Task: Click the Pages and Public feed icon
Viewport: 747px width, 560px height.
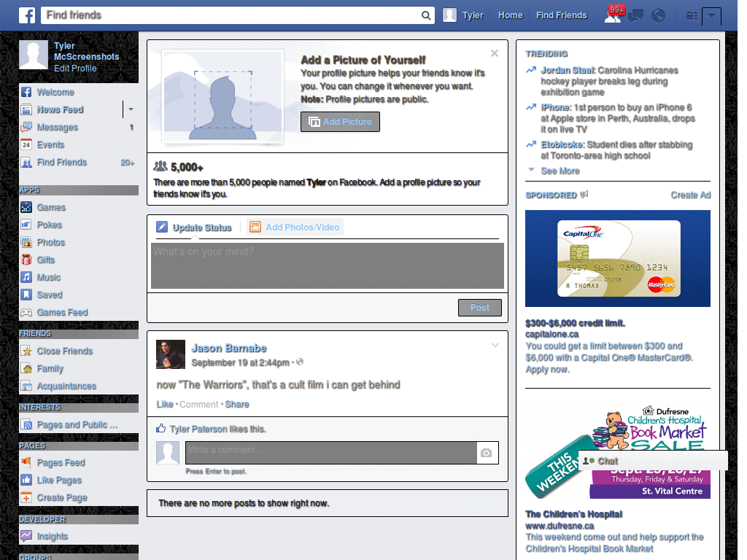Action: (26, 425)
